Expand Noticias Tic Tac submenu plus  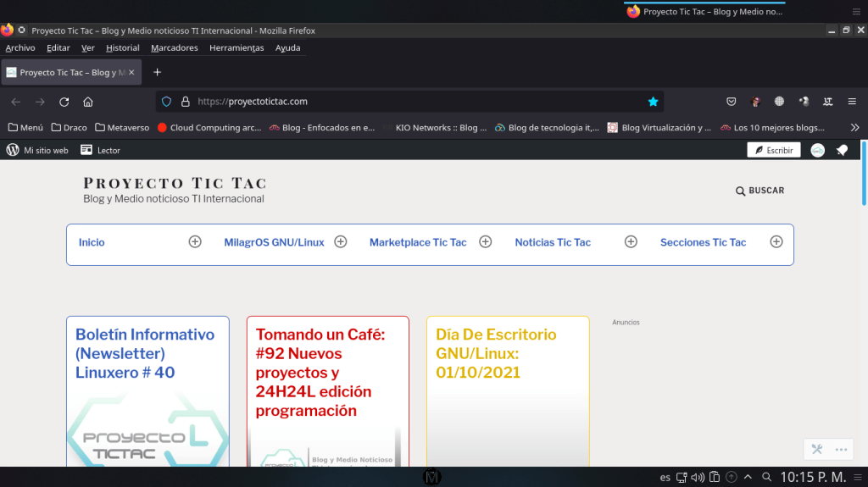click(x=631, y=241)
